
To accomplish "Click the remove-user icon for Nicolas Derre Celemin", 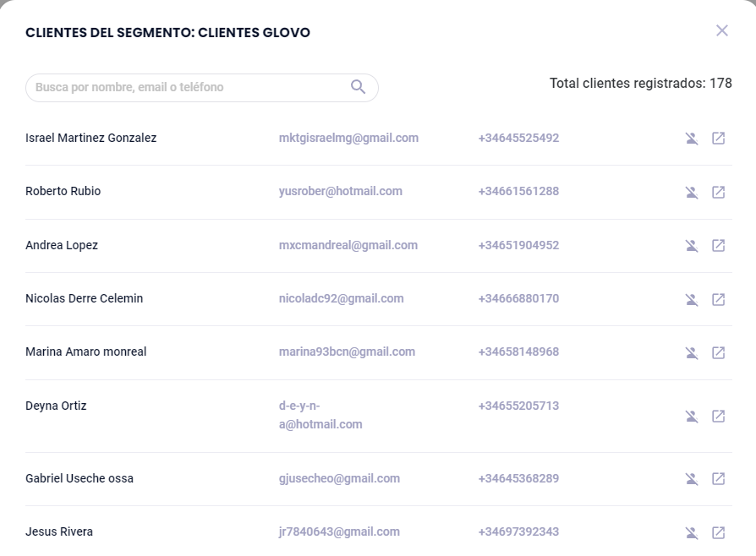I will 692,299.
